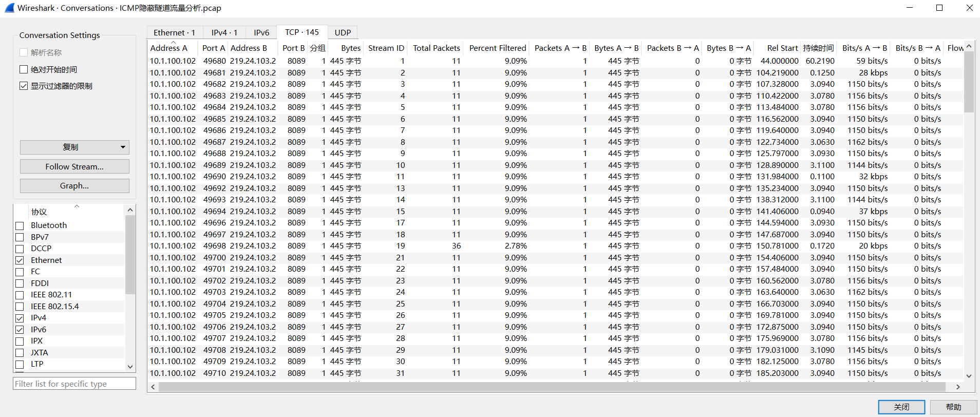Sort table by Address A column header
The height and width of the screenshot is (417, 980).
point(169,48)
